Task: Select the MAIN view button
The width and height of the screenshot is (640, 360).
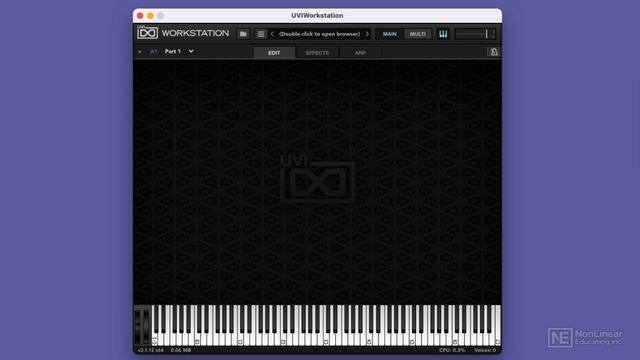Action: 390,34
